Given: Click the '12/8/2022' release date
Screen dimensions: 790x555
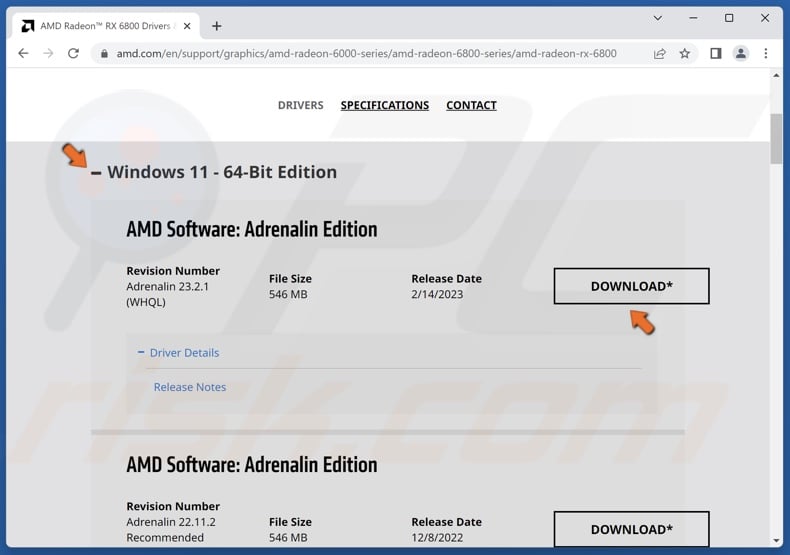Looking at the screenshot, I should coord(437,537).
